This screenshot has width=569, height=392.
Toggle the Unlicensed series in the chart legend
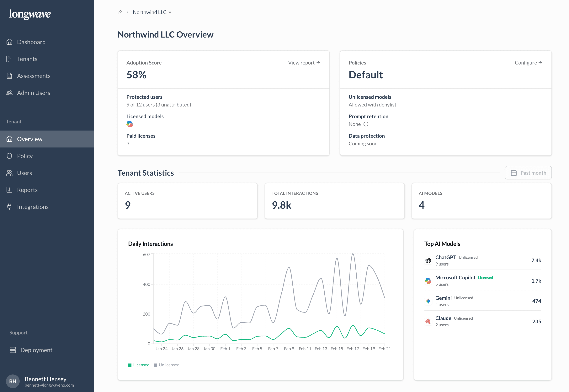(x=167, y=365)
